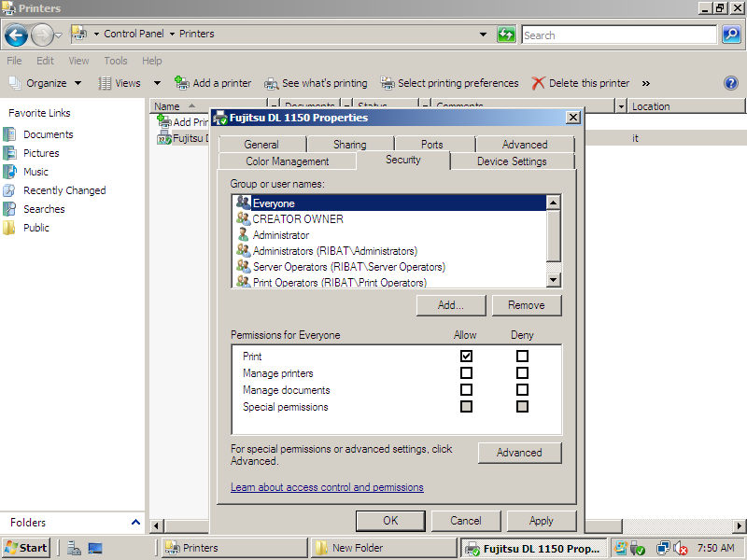Open the Organize dropdown menu
This screenshot has width=747, height=560.
[45, 83]
